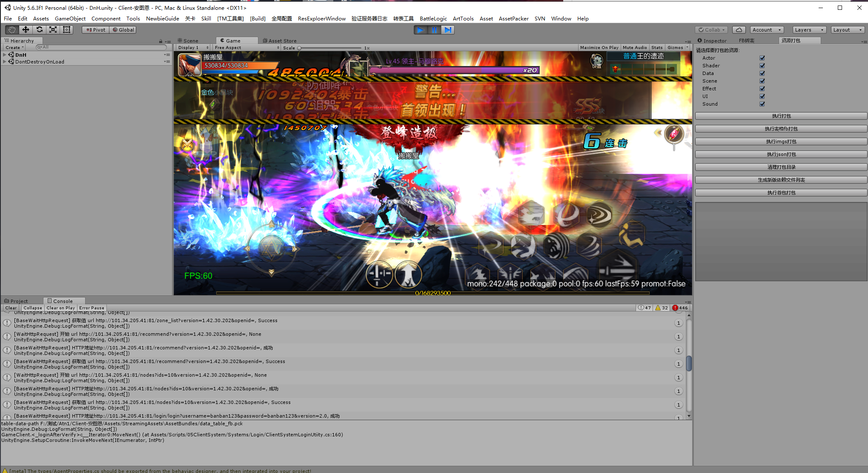Click the in-game virtual joystick
This screenshot has width=868, height=473.
point(271,248)
